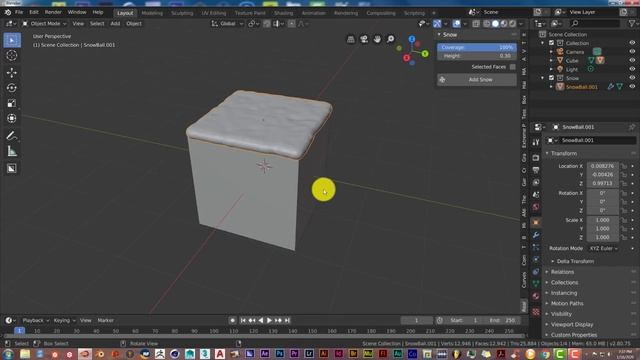Image resolution: width=640 pixels, height=360 pixels.
Task: Toggle perspective/orthographic grid icon
Action: [x=351, y=39]
